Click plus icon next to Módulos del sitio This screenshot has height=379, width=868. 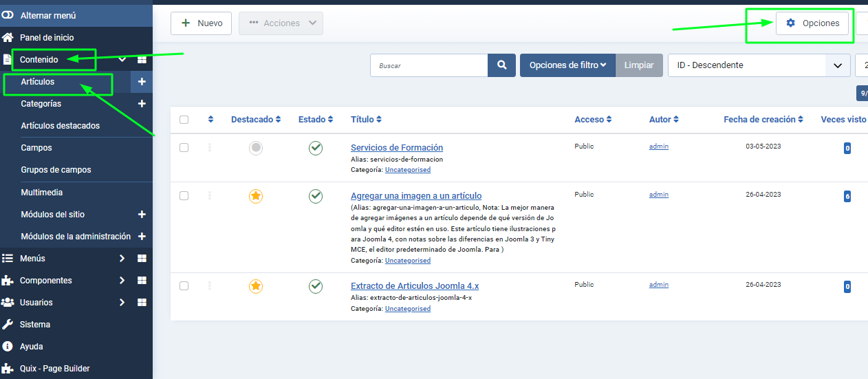click(142, 215)
